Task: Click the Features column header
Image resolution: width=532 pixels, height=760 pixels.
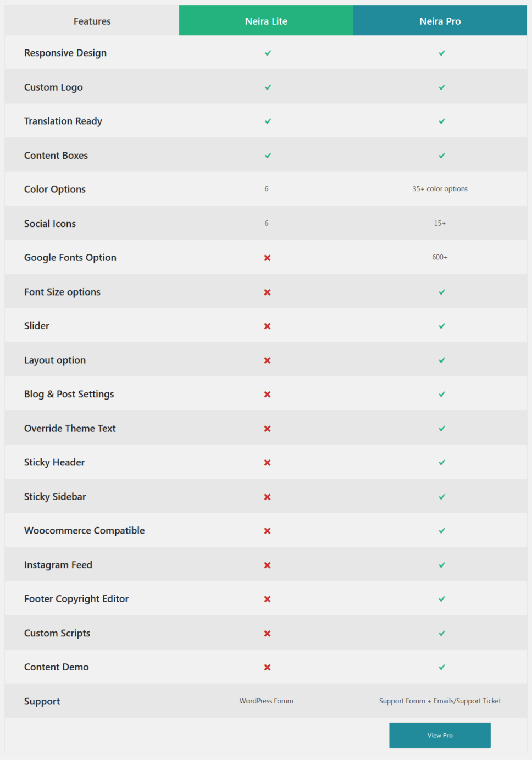Action: coord(92,21)
